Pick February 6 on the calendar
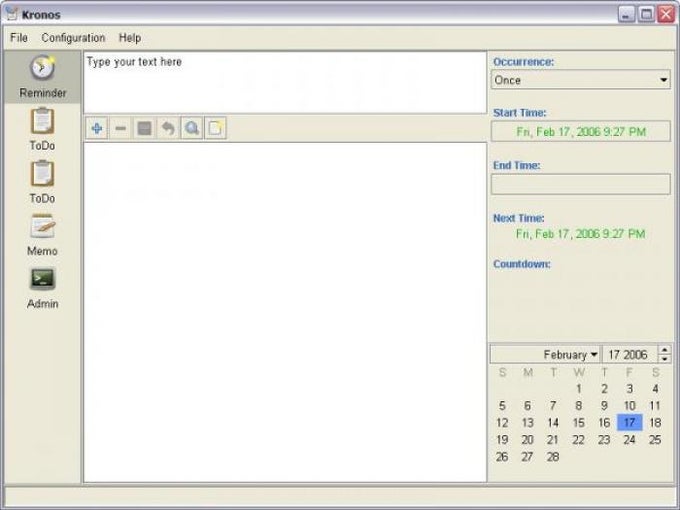Image resolution: width=680 pixels, height=510 pixels. pos(527,405)
